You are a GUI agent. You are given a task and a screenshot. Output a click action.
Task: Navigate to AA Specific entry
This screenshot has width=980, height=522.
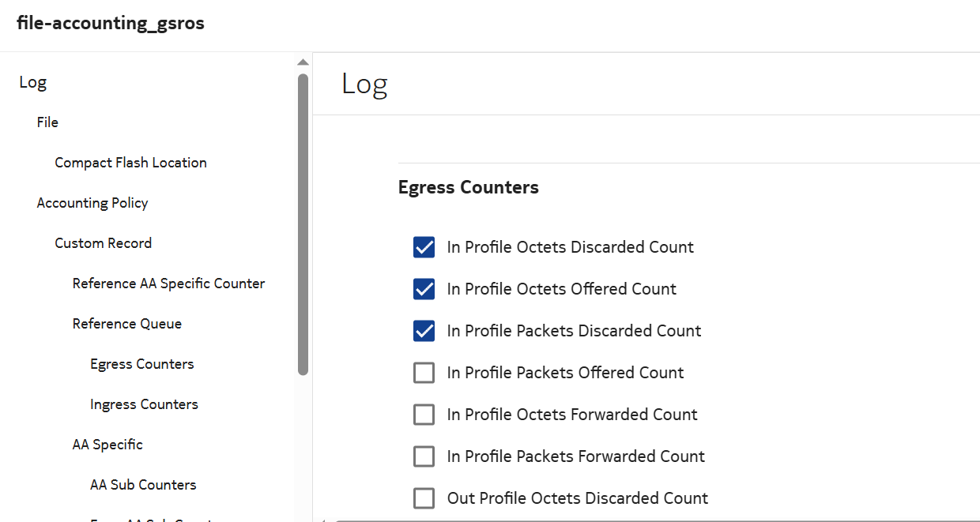tap(107, 445)
